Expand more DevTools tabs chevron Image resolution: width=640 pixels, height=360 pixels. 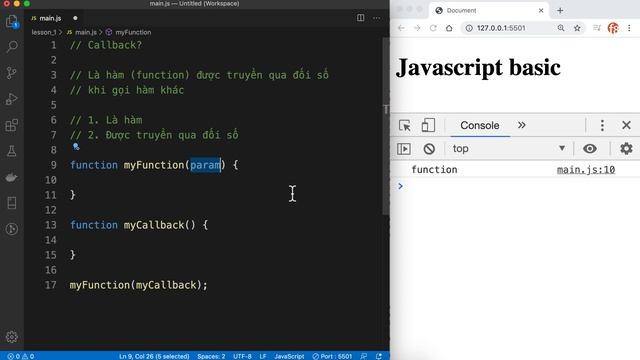pos(522,125)
